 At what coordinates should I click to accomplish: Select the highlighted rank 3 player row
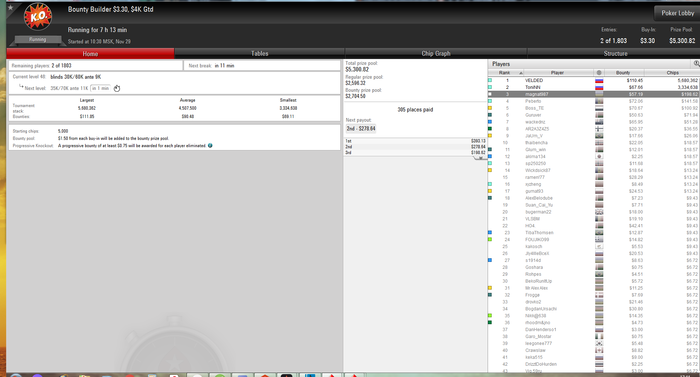[x=594, y=94]
